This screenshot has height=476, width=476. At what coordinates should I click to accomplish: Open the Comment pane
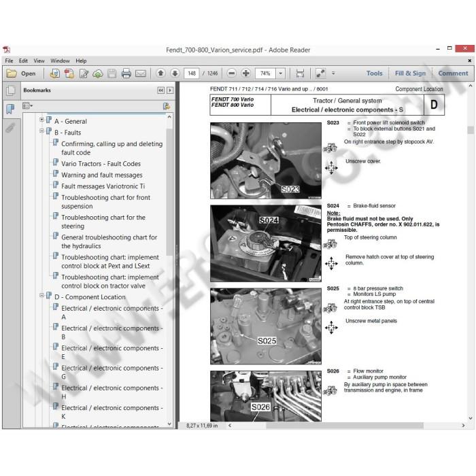tap(453, 73)
